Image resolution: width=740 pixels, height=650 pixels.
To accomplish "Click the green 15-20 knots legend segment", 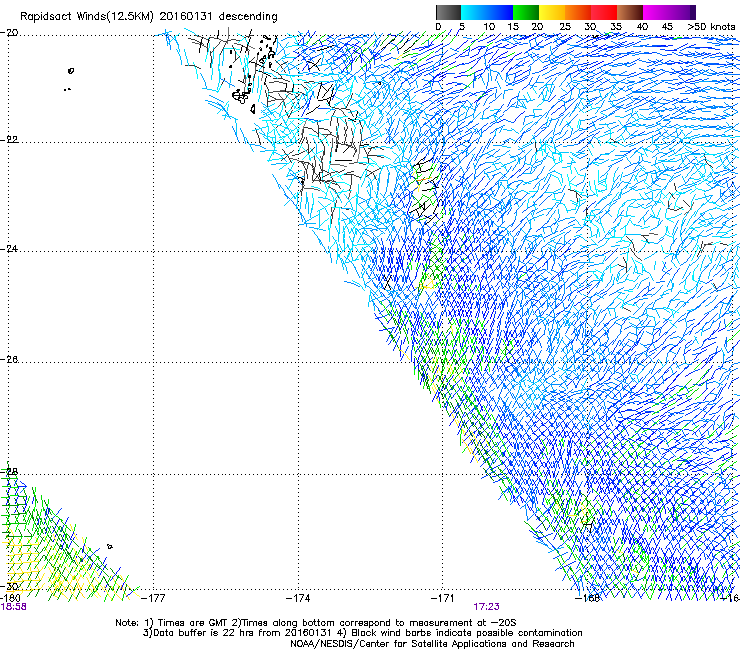I will [x=526, y=12].
